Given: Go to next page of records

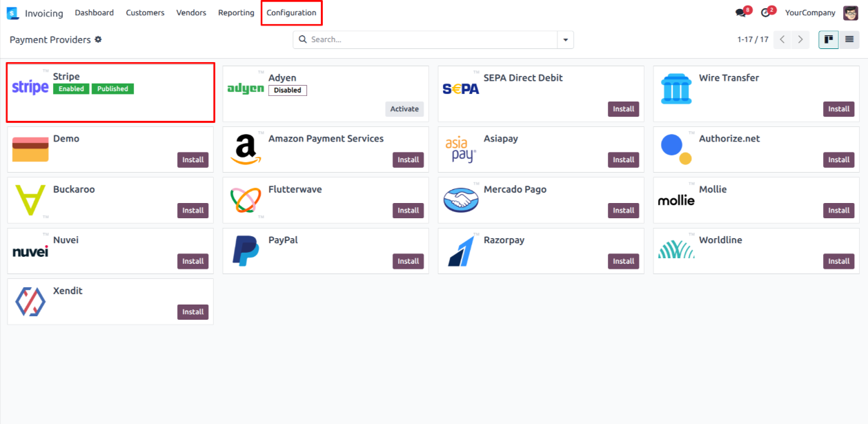Looking at the screenshot, I should (x=800, y=40).
